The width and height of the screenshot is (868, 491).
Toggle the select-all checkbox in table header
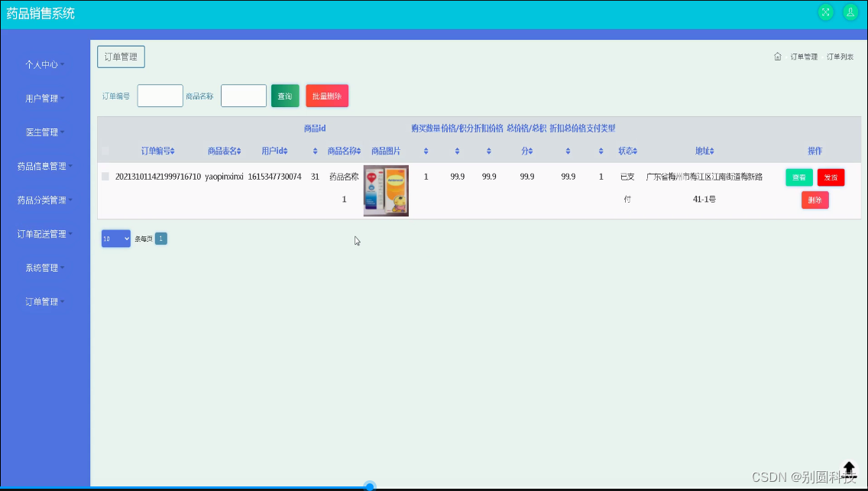point(105,151)
